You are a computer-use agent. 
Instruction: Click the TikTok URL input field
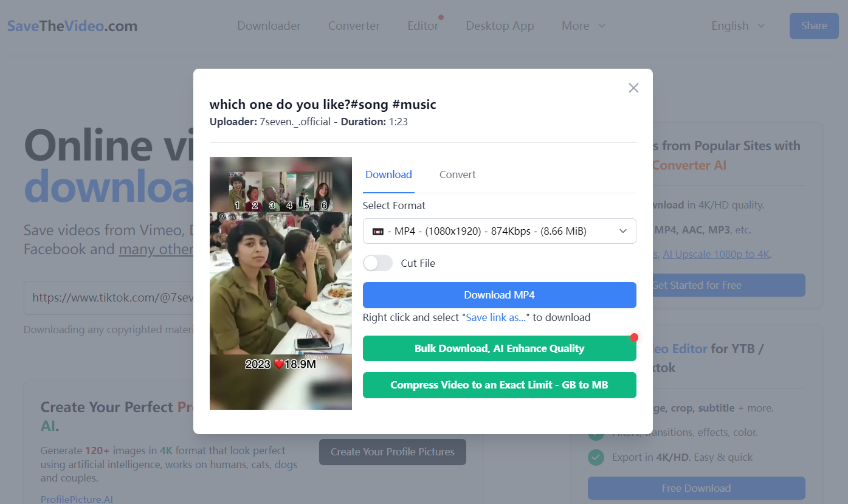[x=109, y=298]
